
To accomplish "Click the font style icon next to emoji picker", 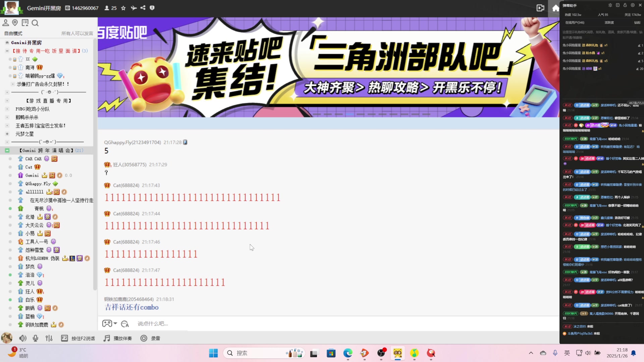I will [124, 324].
